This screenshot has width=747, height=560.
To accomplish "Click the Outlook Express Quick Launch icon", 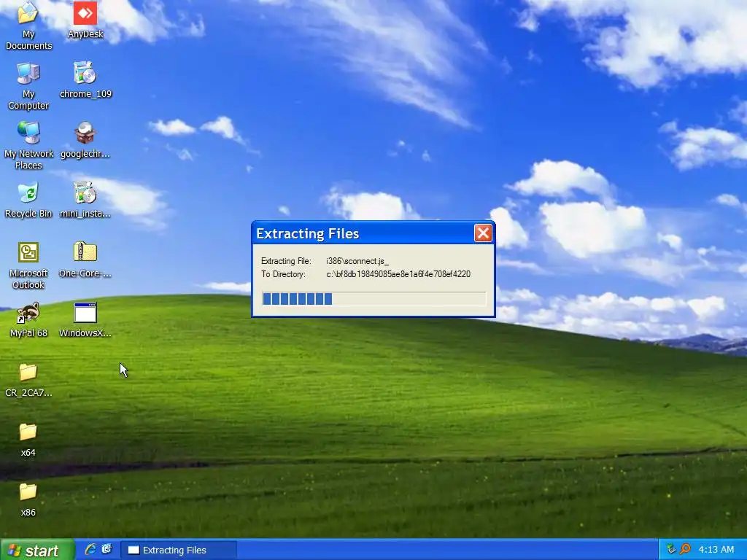I will [107, 550].
